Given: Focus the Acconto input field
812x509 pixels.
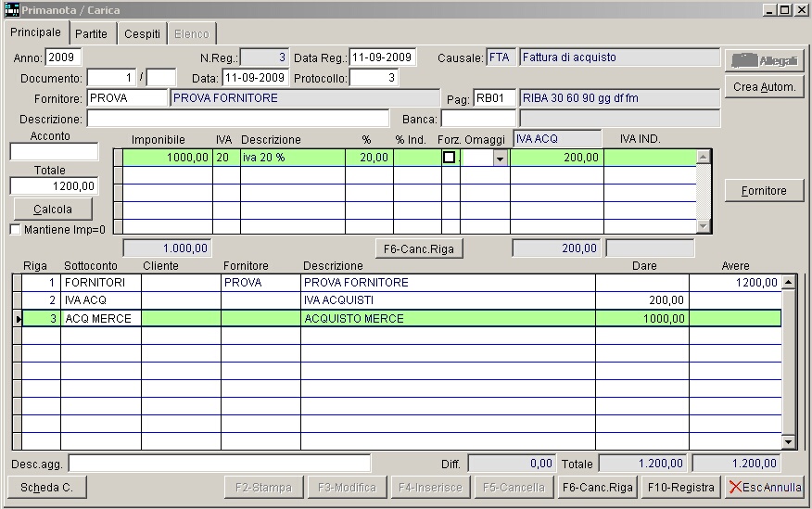Looking at the screenshot, I should 54,152.
